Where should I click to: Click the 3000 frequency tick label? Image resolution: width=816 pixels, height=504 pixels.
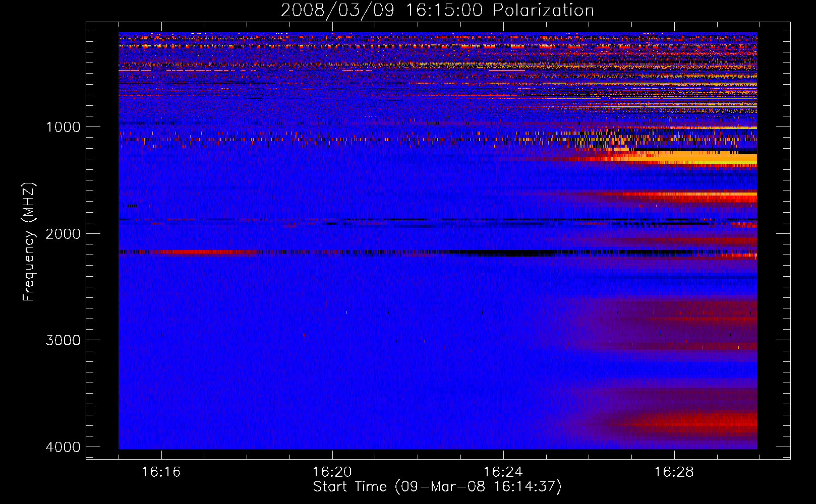click(63, 340)
